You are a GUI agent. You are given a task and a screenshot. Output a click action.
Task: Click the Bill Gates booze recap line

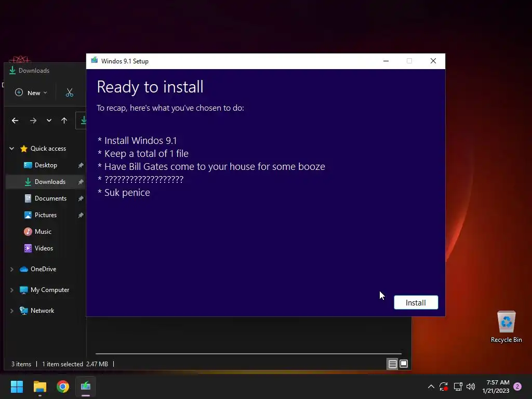pos(211,167)
